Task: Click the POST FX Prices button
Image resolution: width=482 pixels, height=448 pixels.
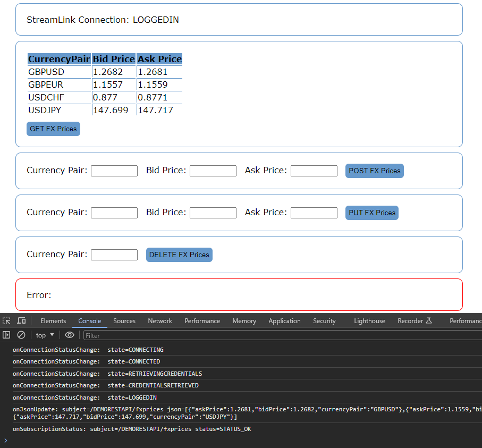Action: [375, 171]
